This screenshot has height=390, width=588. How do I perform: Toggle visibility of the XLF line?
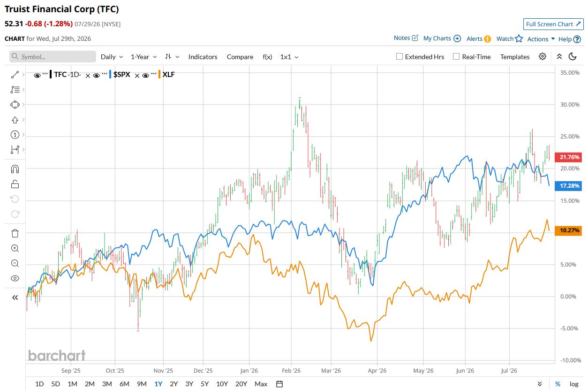[146, 75]
